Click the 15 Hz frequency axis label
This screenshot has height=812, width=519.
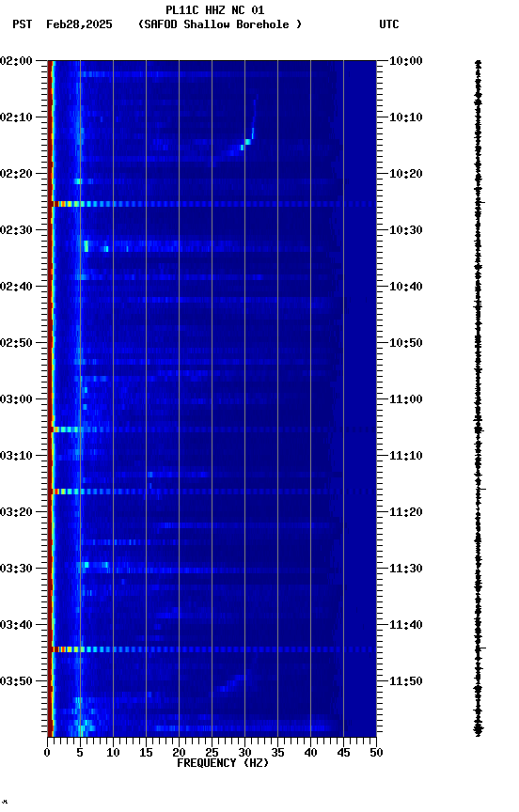pos(146,753)
